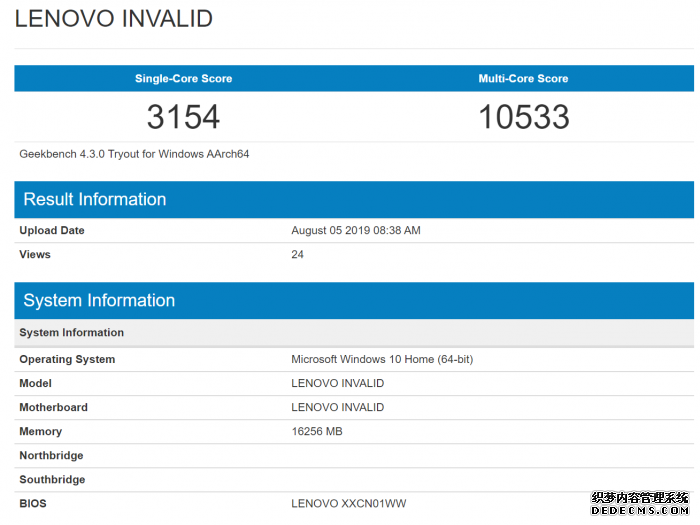
Task: Select the LENOVO INVALID value in Motherboard row
Action: (338, 408)
